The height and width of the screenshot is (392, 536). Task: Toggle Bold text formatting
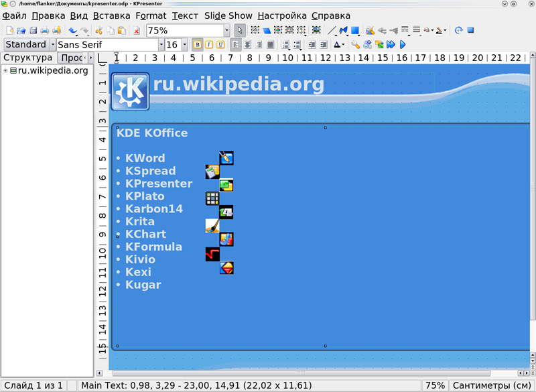click(x=197, y=45)
